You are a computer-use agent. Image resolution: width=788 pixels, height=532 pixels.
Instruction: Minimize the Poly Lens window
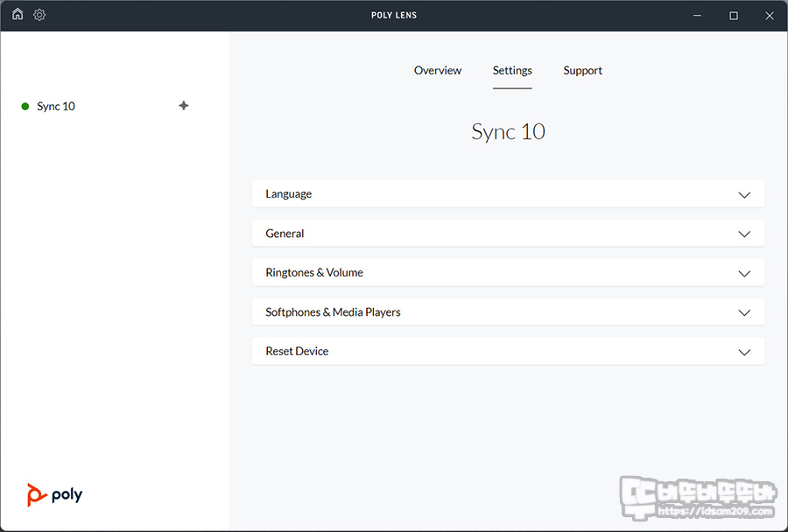[x=697, y=16]
